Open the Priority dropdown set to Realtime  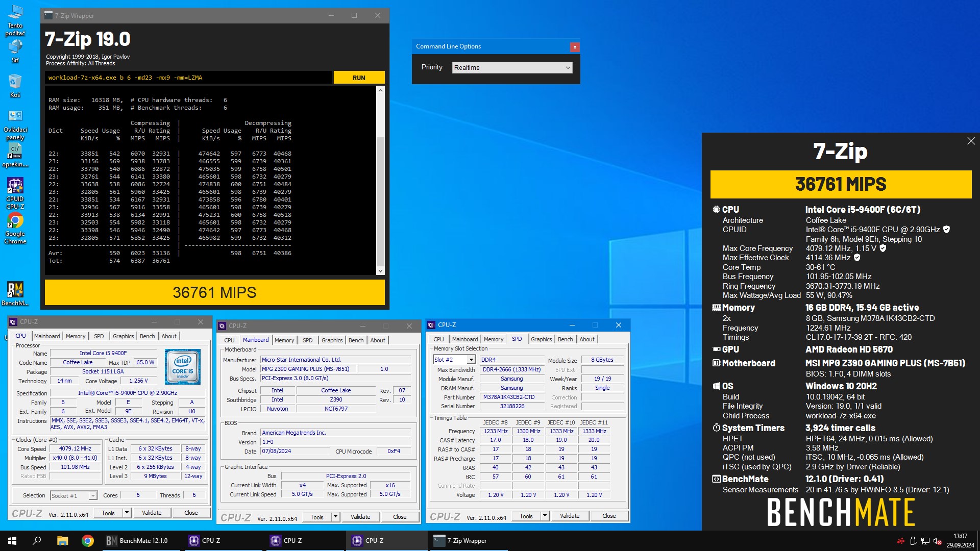pos(512,67)
